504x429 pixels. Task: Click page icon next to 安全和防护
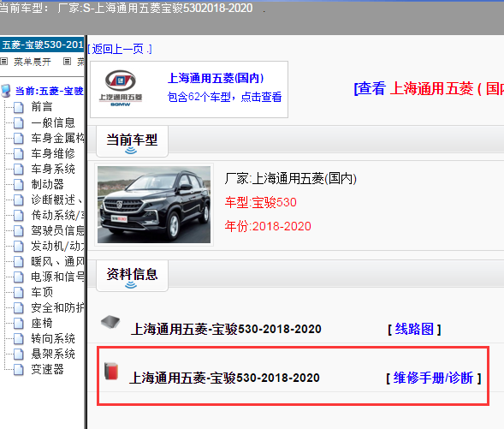click(19, 307)
